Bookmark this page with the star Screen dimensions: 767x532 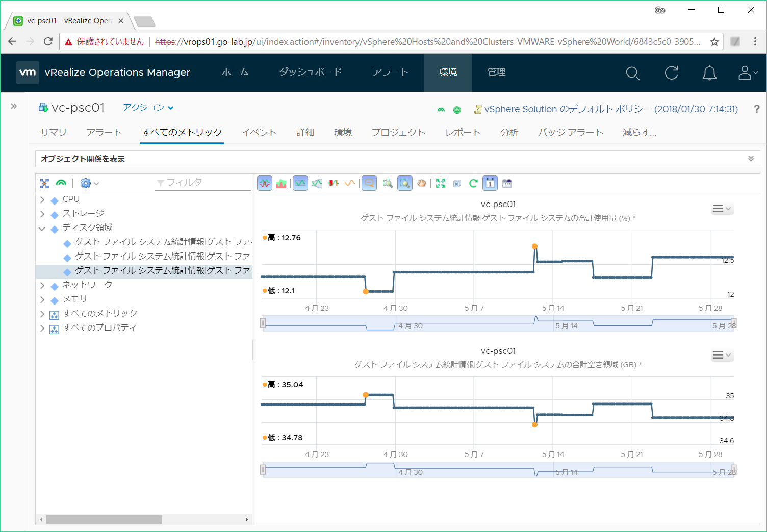[714, 42]
